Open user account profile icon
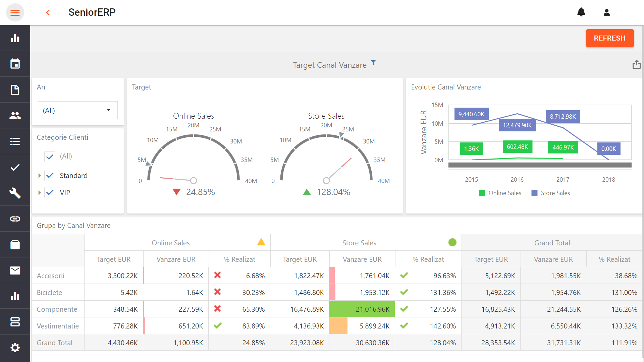The image size is (644, 362). [x=606, y=13]
